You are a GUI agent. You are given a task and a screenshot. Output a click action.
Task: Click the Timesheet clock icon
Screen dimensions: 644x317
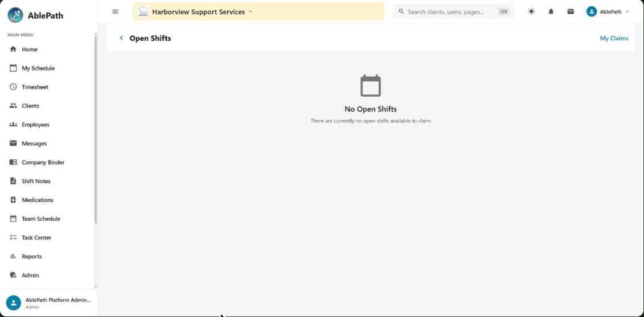click(13, 87)
